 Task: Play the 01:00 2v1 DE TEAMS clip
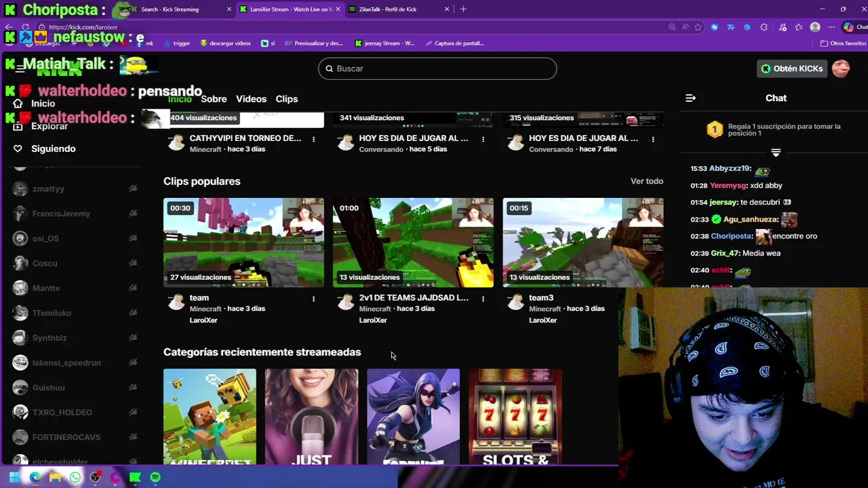(x=413, y=242)
